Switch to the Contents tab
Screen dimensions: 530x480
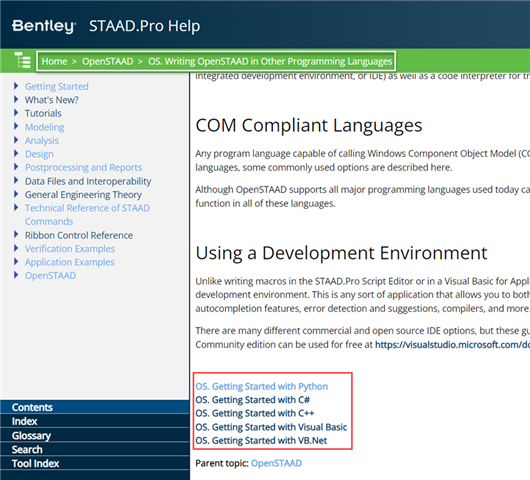pos(95,407)
